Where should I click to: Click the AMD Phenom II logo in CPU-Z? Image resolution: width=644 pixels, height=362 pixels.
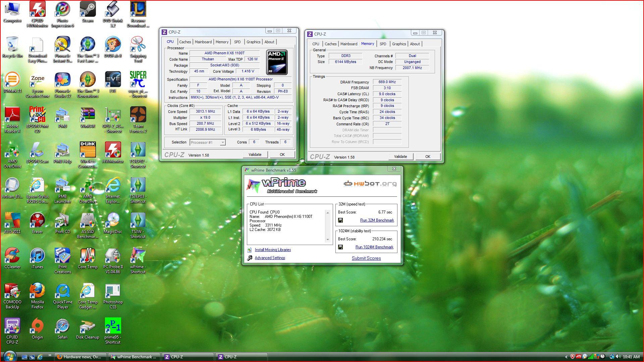pos(277,62)
